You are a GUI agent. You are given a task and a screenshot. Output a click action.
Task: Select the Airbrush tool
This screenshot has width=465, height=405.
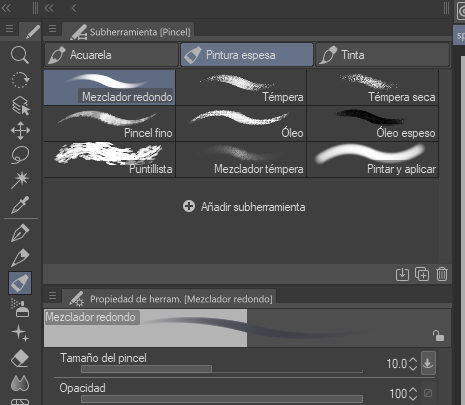pyautogui.click(x=20, y=308)
